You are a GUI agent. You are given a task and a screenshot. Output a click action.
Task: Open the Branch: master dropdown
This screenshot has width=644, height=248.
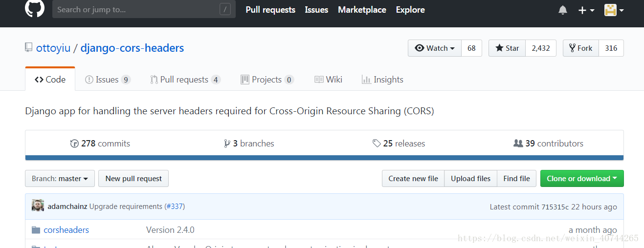60,179
